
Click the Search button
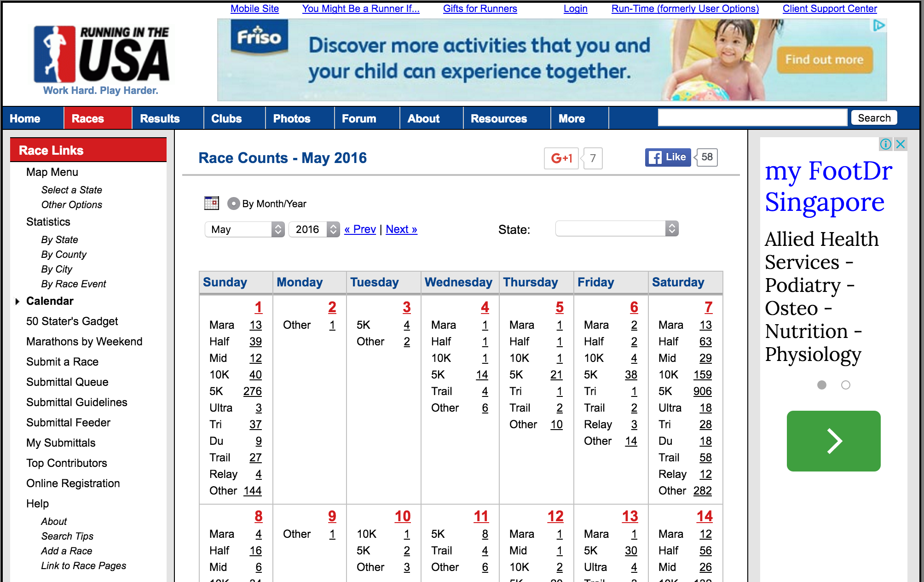[x=874, y=118]
